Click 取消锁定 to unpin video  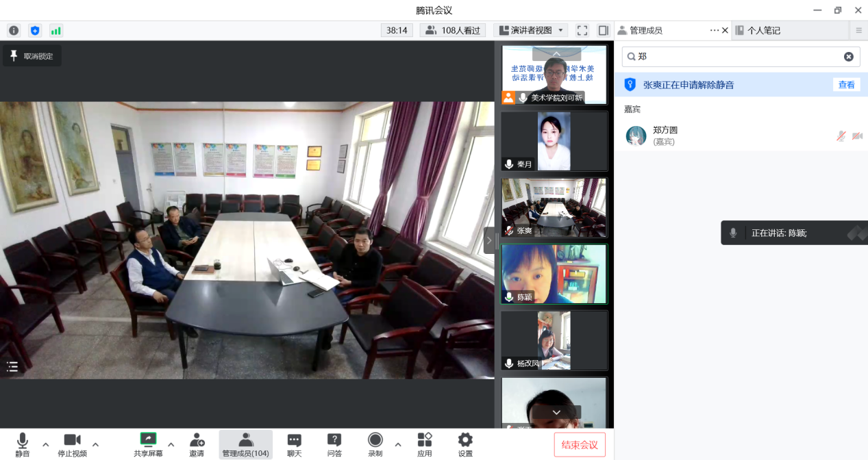(32, 56)
